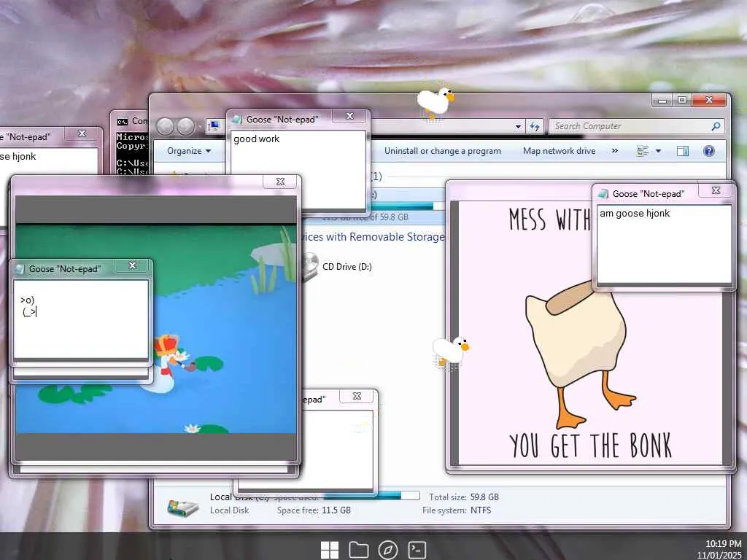
Task: Click the search magnifier in Search Computer
Action: pyautogui.click(x=716, y=126)
